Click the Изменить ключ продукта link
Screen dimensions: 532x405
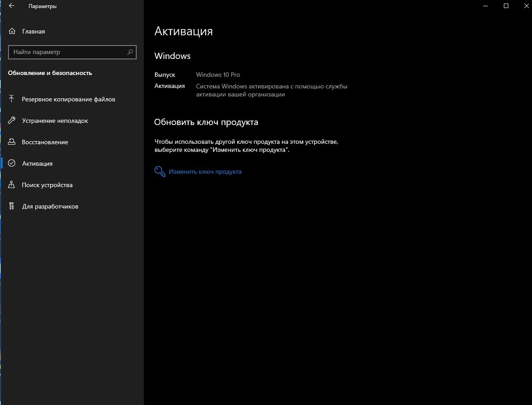(x=205, y=171)
